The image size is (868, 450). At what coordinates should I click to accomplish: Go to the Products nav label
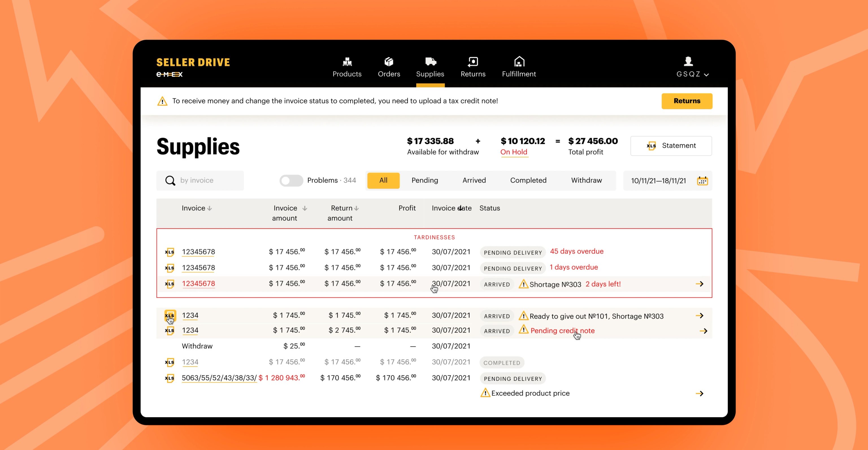pyautogui.click(x=347, y=74)
